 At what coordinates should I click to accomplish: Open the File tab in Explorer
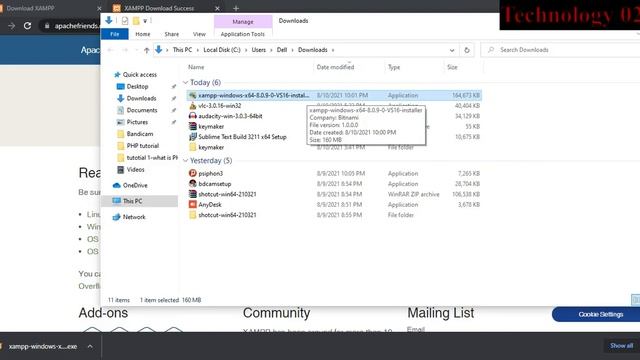[115, 34]
